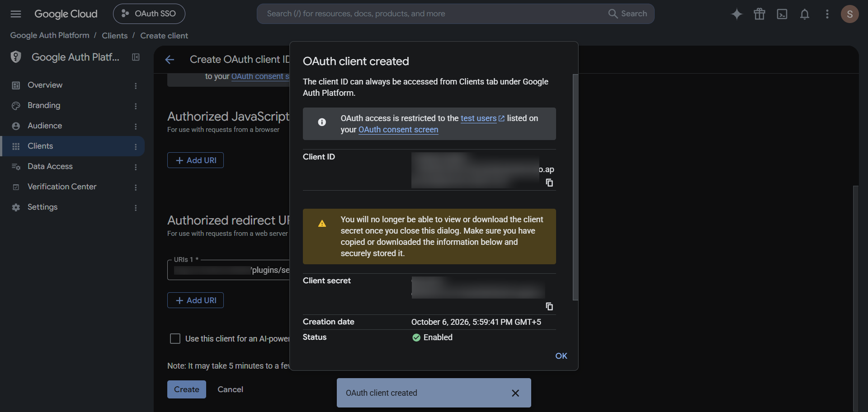
Task: Open notifications bell
Action: pos(805,14)
